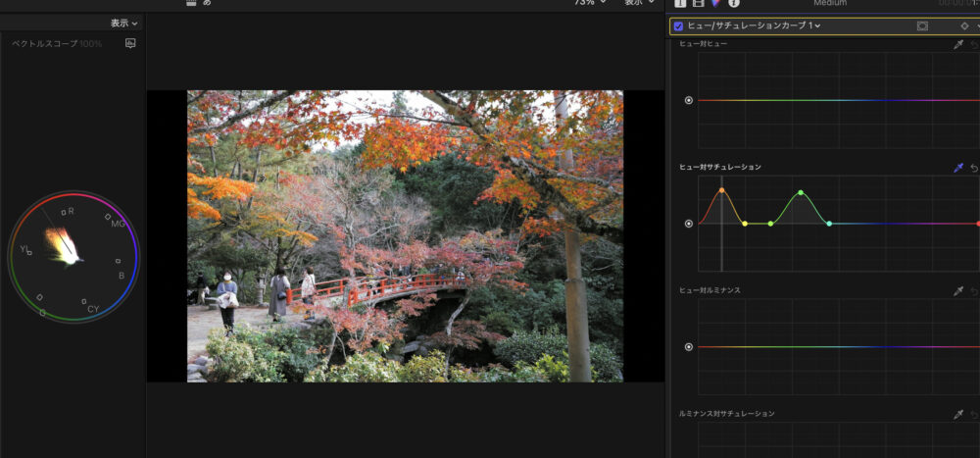Toggle the ヒュー対ルミナンス curve radio button
This screenshot has height=458, width=980.
689,347
